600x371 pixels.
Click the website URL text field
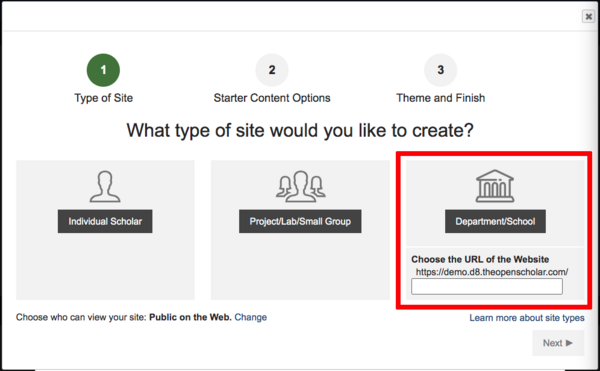(487, 286)
